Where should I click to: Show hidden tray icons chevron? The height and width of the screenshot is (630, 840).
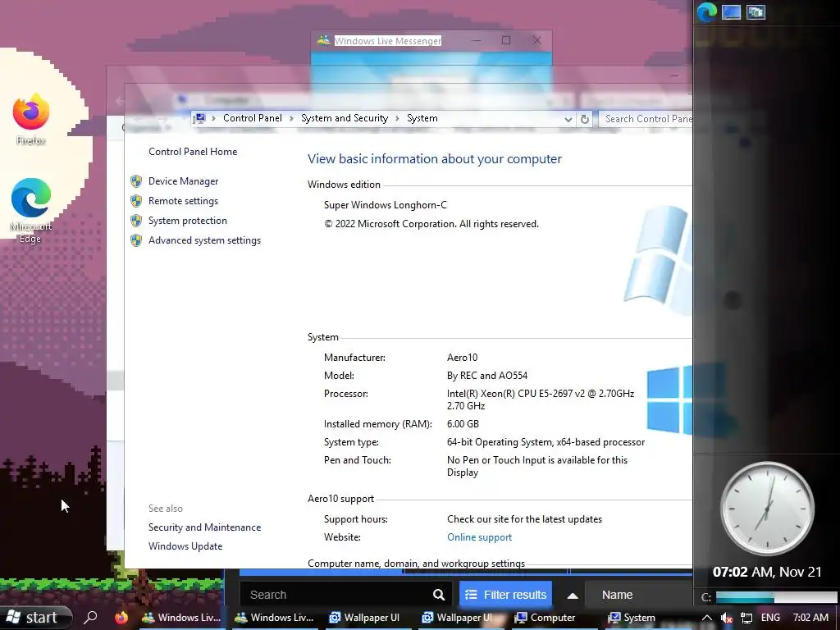pos(706,618)
